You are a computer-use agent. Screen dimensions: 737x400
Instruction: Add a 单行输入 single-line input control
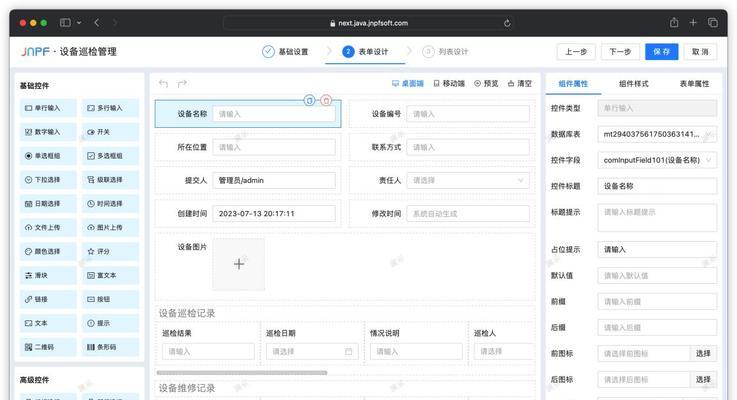coord(48,108)
